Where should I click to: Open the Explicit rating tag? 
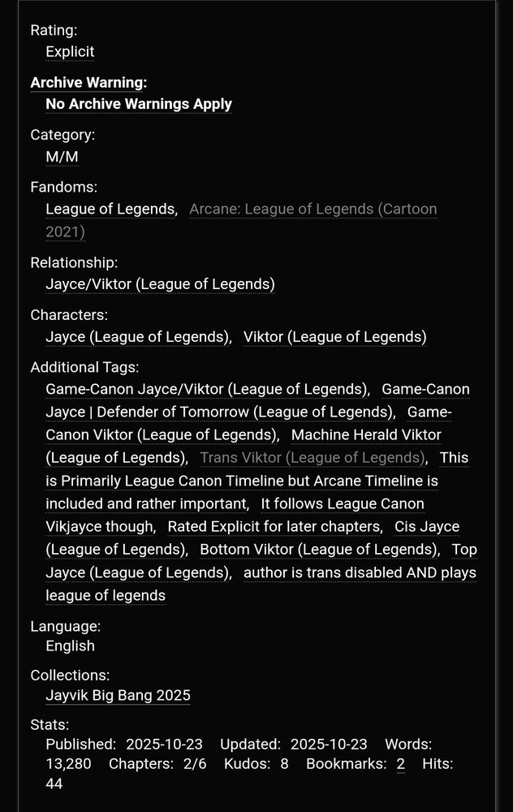click(70, 52)
